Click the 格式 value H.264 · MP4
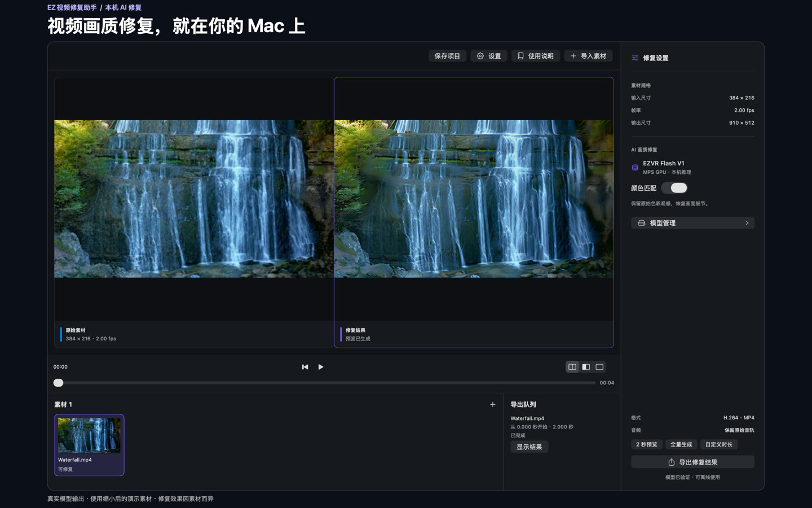 pyautogui.click(x=739, y=418)
